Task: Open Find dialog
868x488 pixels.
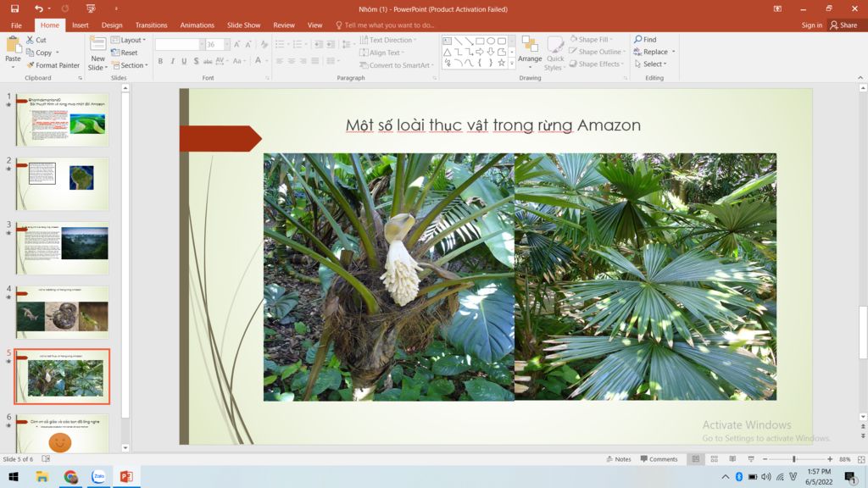Action: (x=645, y=39)
